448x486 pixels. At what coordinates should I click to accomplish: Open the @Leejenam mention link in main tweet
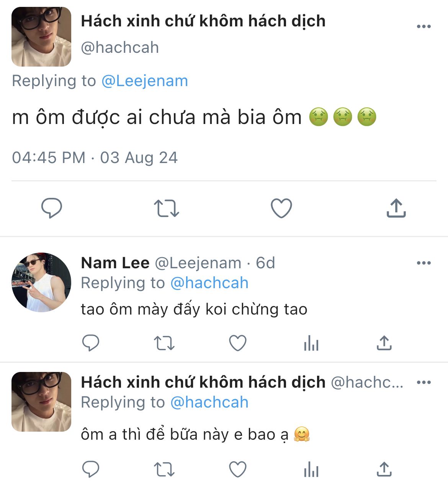[144, 81]
